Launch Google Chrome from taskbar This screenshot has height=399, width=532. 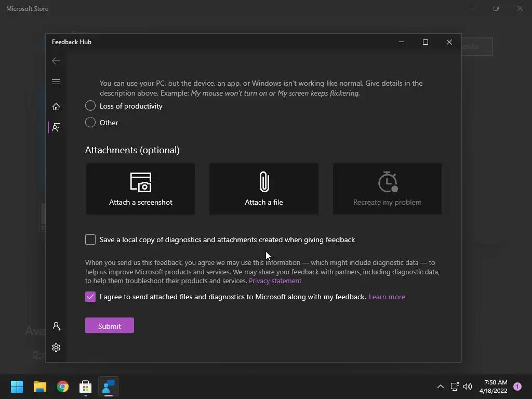point(63,387)
